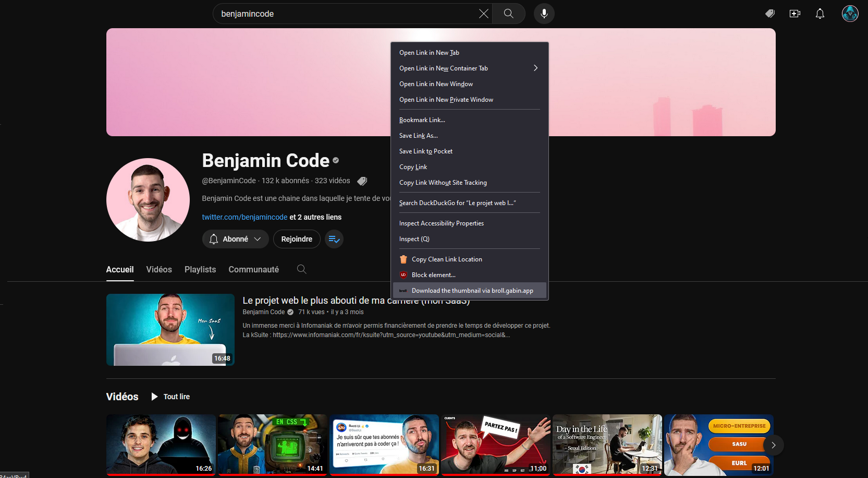The height and width of the screenshot is (478, 868).
Task: Click the playlist checkmark icon next to Rejoindre
Action: click(334, 239)
